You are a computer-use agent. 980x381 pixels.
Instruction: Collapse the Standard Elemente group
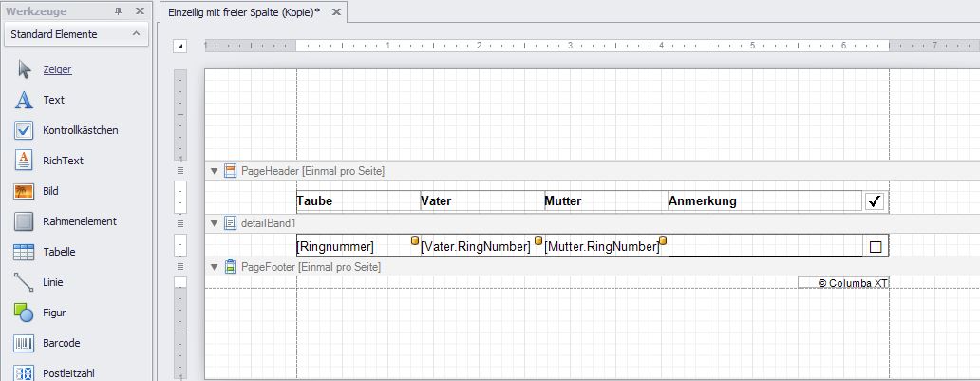(136, 34)
